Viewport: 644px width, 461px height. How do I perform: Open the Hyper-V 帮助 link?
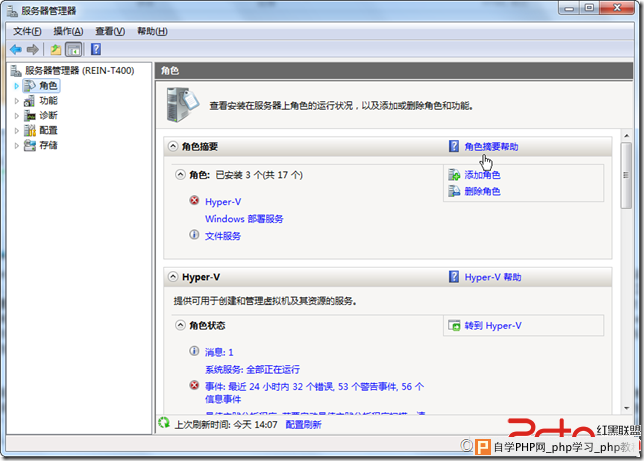click(x=493, y=277)
